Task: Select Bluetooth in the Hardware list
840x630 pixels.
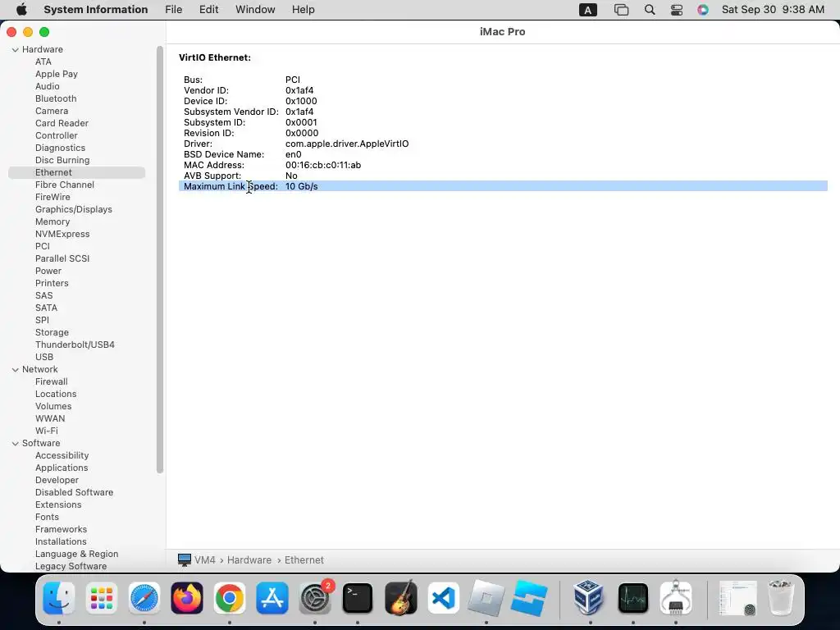Action: coord(56,98)
